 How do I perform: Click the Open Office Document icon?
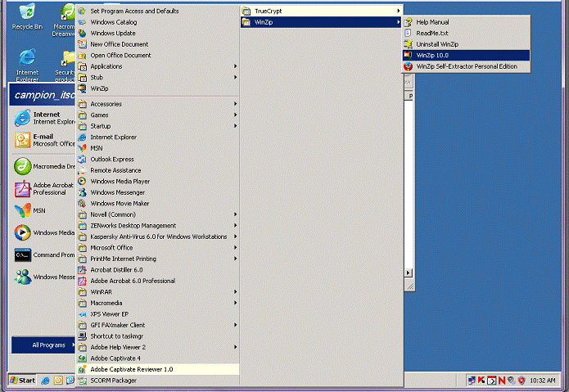[x=83, y=55]
